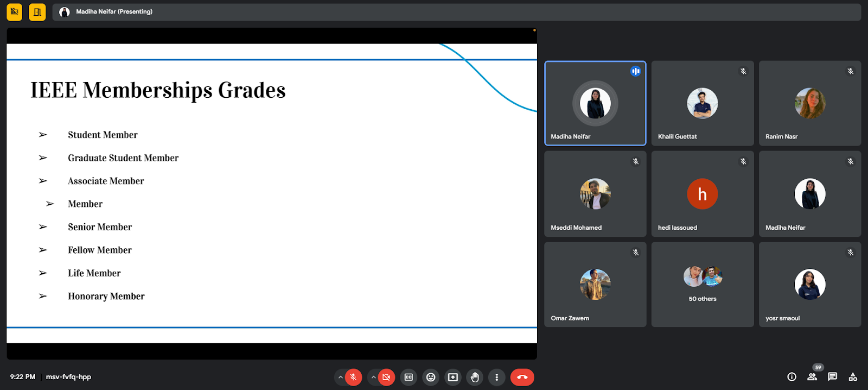
Task: Click the yellow door icon at top left
Action: pos(37,11)
